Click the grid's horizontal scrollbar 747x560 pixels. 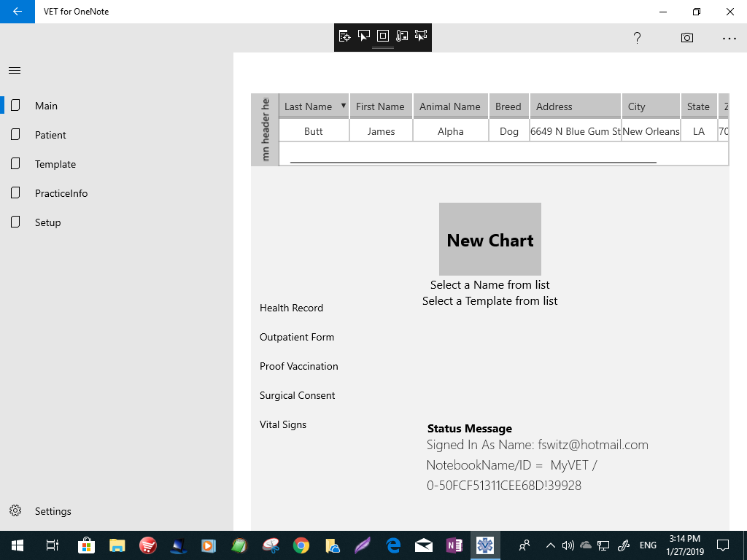pyautogui.click(x=473, y=163)
